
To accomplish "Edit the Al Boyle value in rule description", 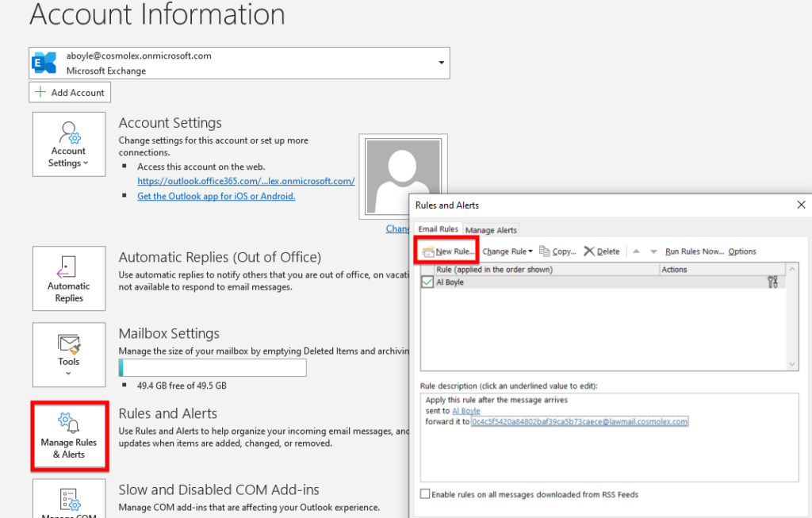I will click(466, 410).
